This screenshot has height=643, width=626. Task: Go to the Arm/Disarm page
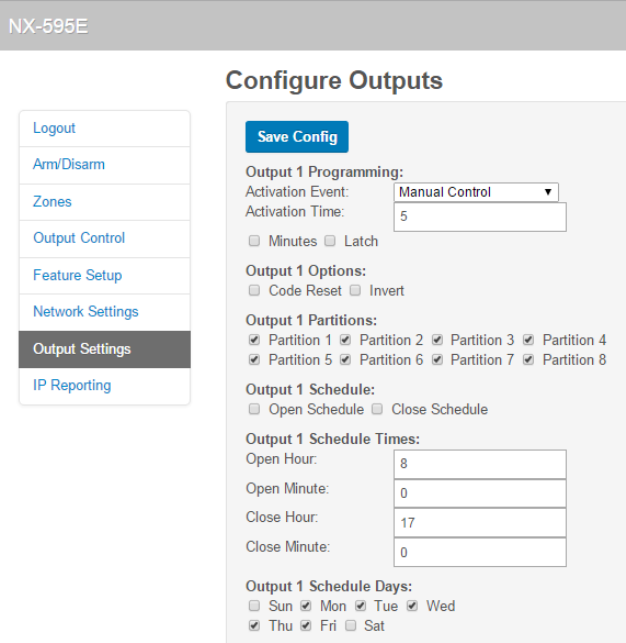(68, 165)
